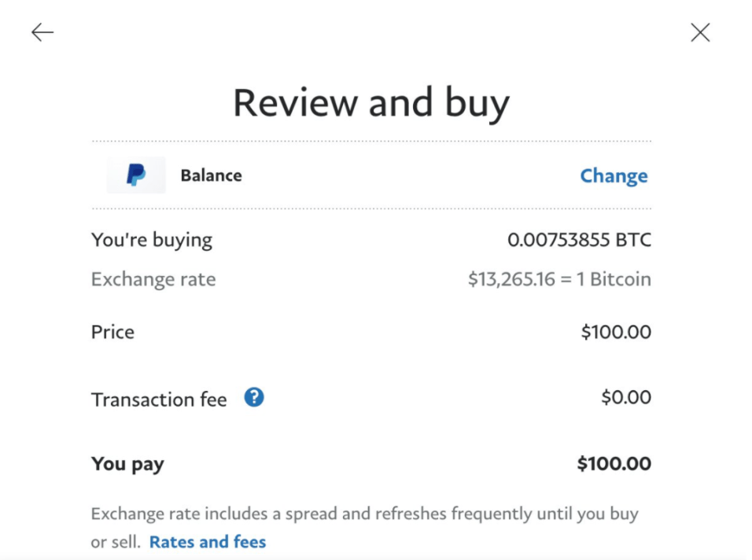The image size is (752, 560).
Task: Go back using the left arrow icon
Action: pyautogui.click(x=42, y=32)
